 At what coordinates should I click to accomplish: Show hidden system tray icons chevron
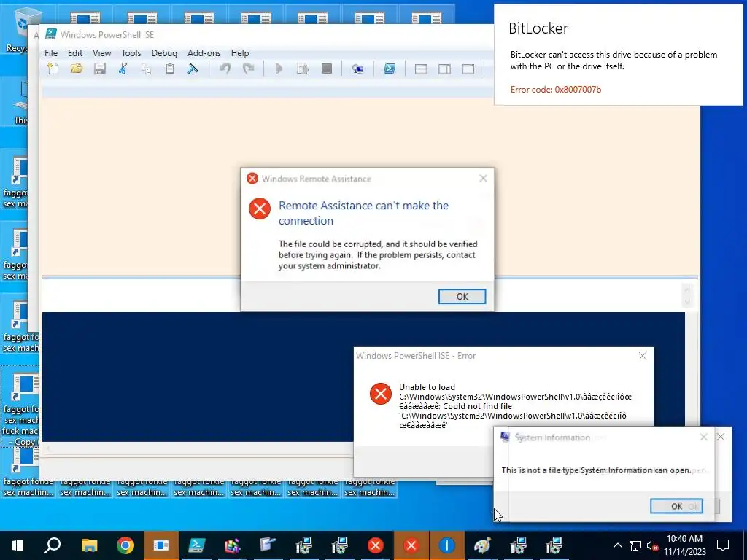tap(617, 545)
